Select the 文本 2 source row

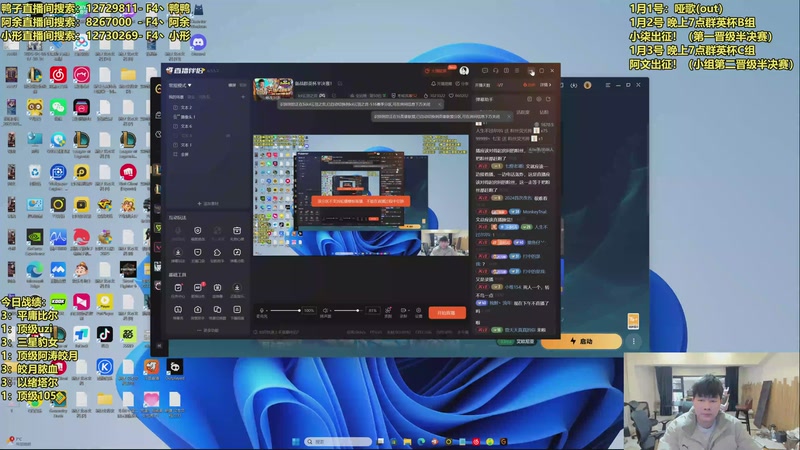click(x=207, y=108)
